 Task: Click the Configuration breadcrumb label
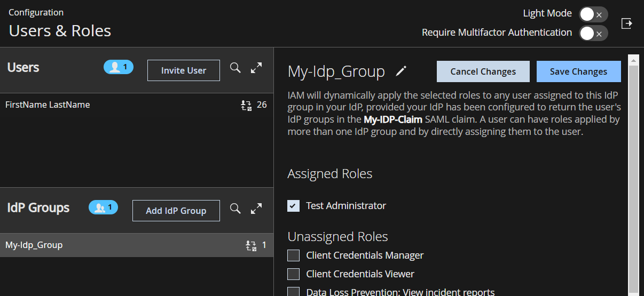(x=36, y=12)
